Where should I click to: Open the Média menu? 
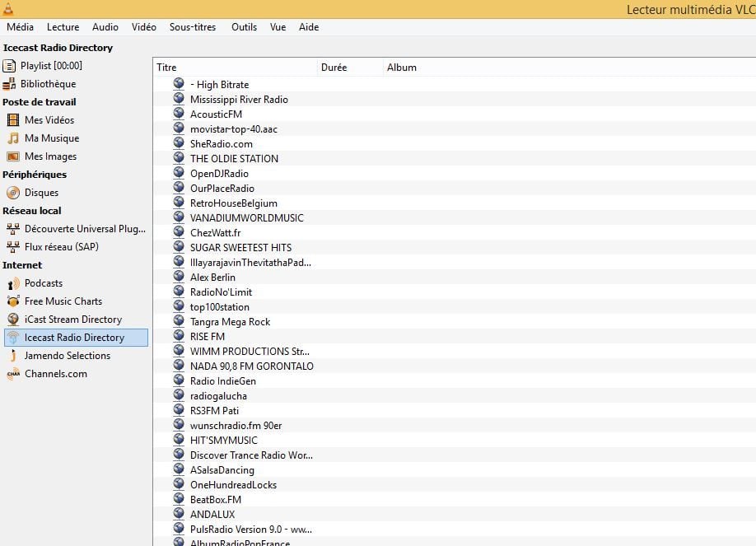(x=21, y=27)
